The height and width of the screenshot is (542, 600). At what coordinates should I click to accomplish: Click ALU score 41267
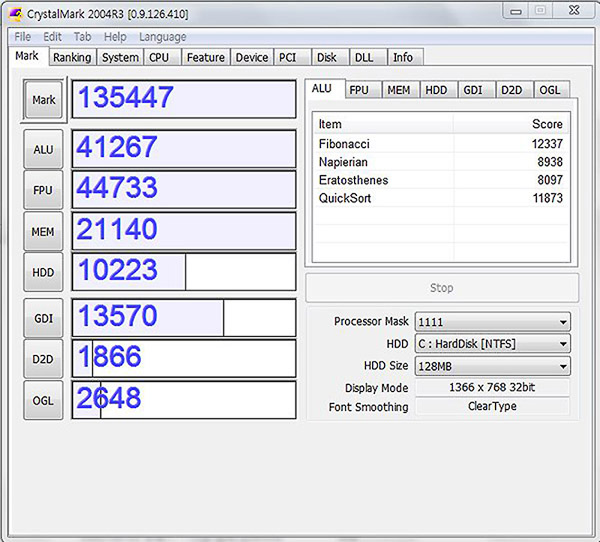(x=184, y=149)
